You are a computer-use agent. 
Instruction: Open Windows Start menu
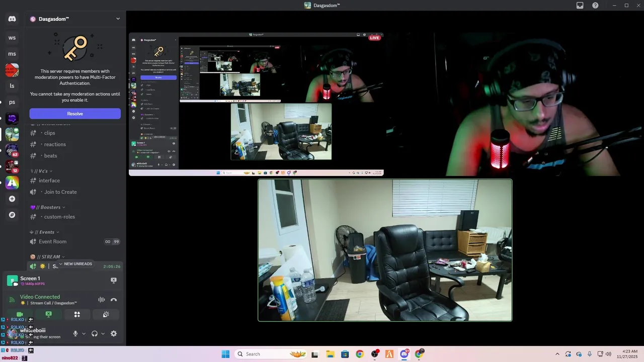[225, 354]
